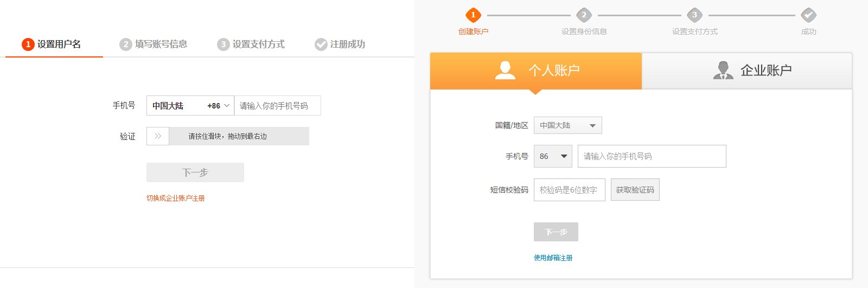The height and width of the screenshot is (288, 868).
Task: Click the 验证 label in left form
Action: (x=128, y=137)
